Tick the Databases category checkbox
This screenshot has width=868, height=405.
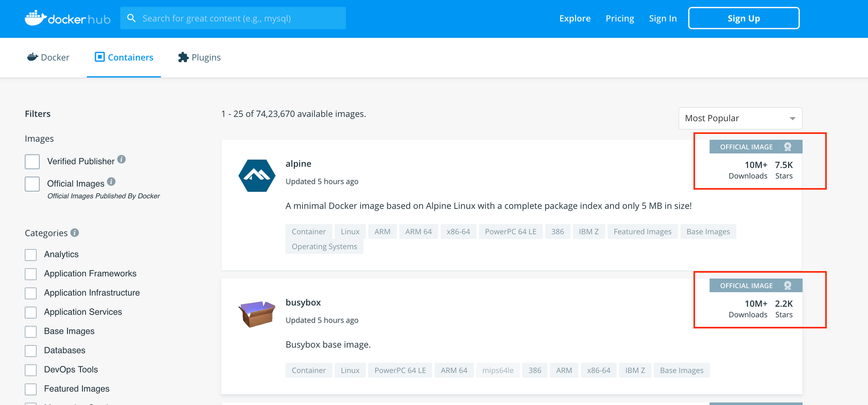[x=31, y=351]
